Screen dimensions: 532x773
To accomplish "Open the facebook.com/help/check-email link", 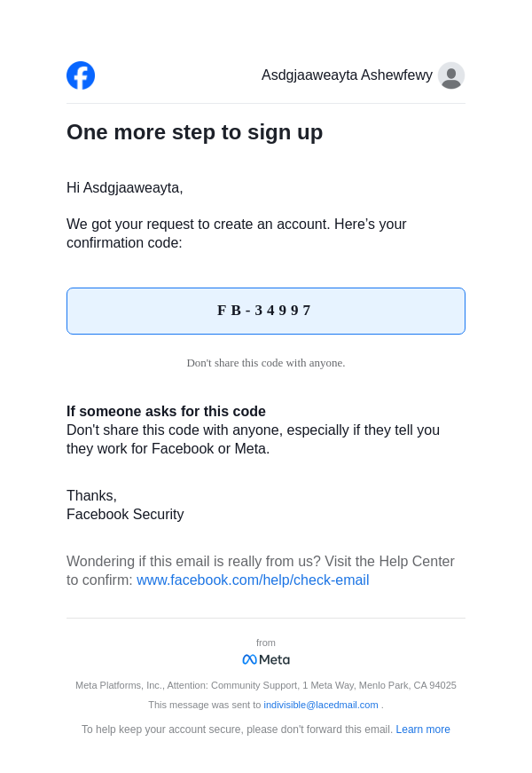I will [x=253, y=580].
